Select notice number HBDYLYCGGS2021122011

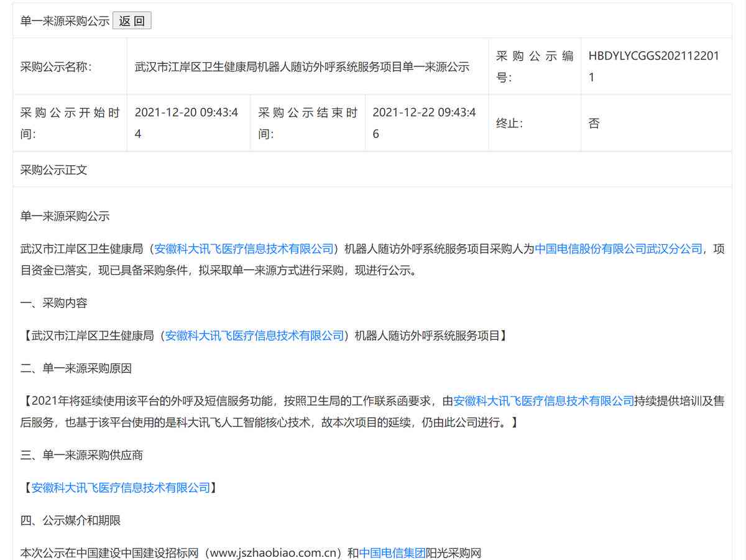pos(654,67)
